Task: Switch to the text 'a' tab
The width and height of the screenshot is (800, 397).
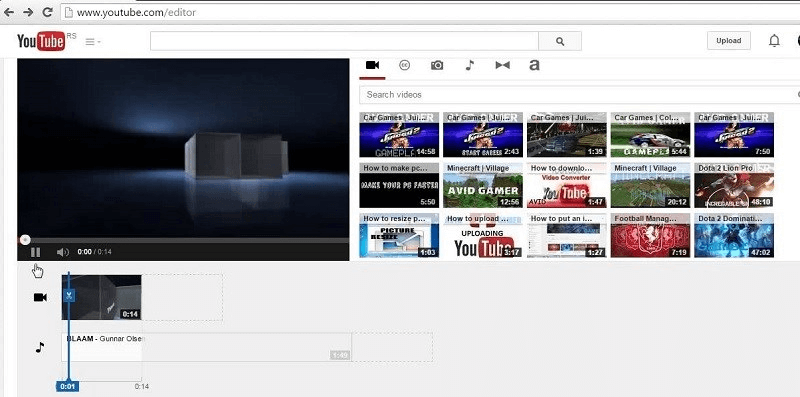Action: click(x=534, y=65)
